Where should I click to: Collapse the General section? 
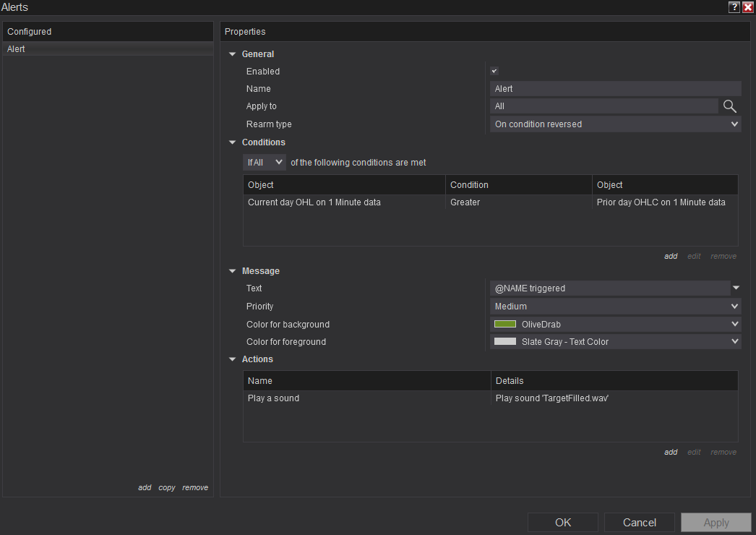coord(233,54)
